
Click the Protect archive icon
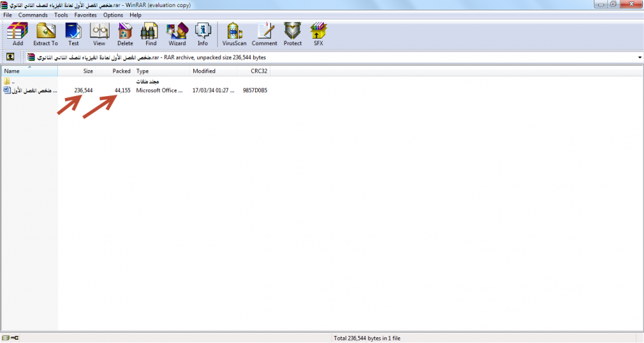point(292,34)
